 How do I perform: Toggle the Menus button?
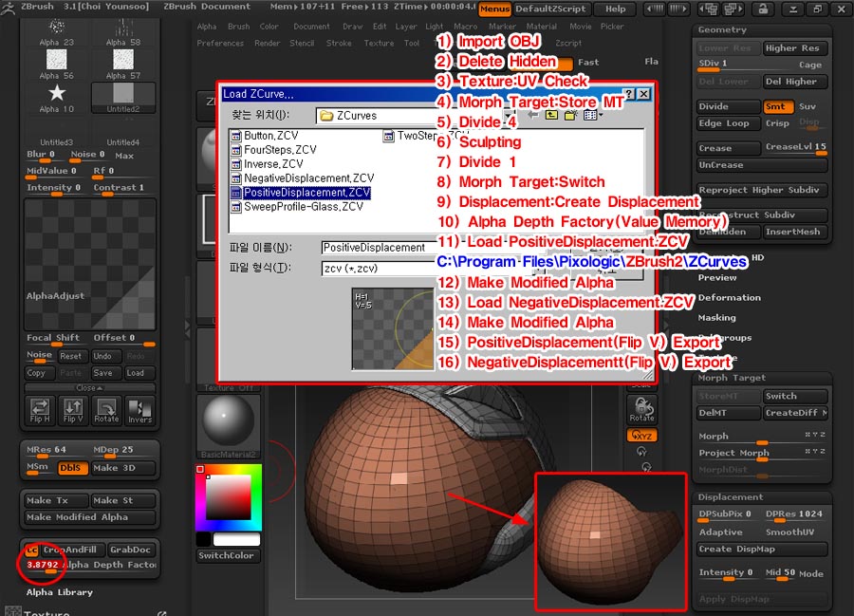pos(494,9)
